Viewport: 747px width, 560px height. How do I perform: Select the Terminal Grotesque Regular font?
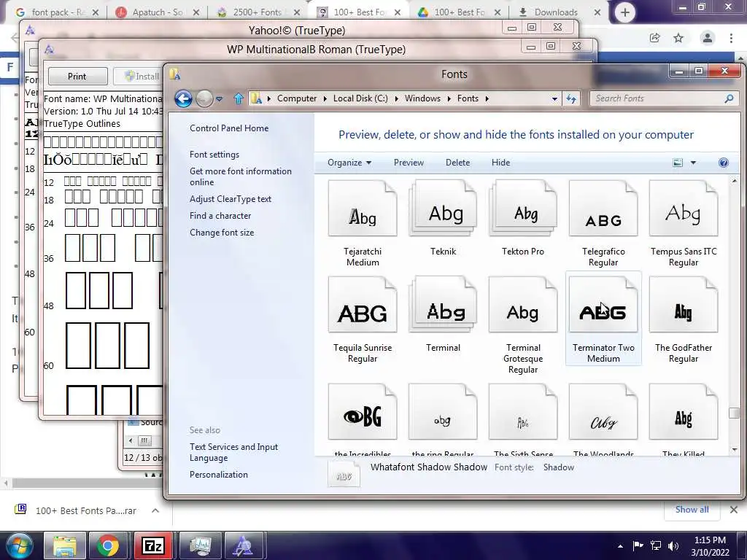point(523,305)
